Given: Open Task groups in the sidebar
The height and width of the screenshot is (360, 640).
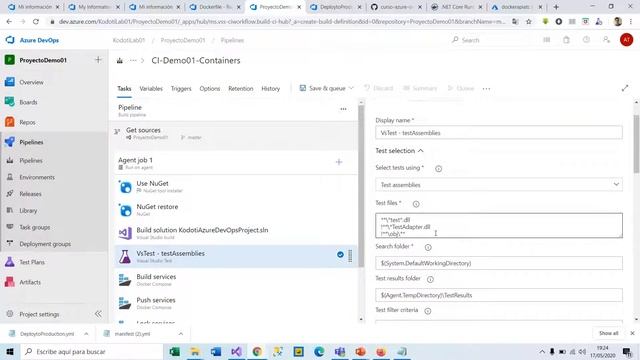Looking at the screenshot, I should [35, 227].
